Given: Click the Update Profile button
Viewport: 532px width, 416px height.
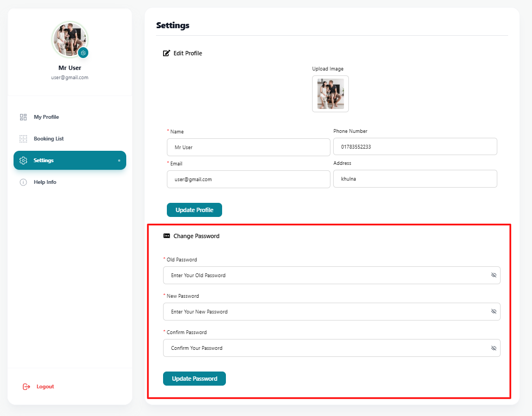Looking at the screenshot, I should [x=194, y=210].
